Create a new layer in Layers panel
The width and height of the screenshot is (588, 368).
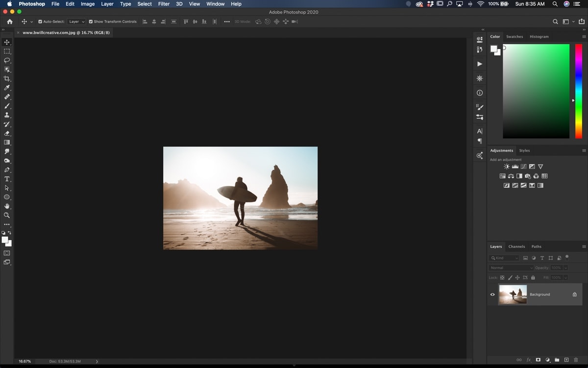point(566,359)
